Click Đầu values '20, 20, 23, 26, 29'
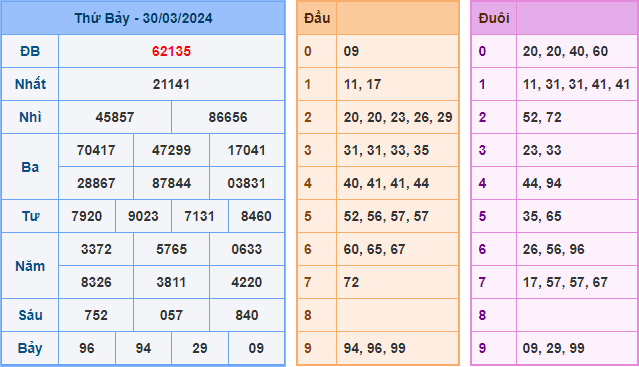Viewport: 639px width, 367px height. pos(398,117)
